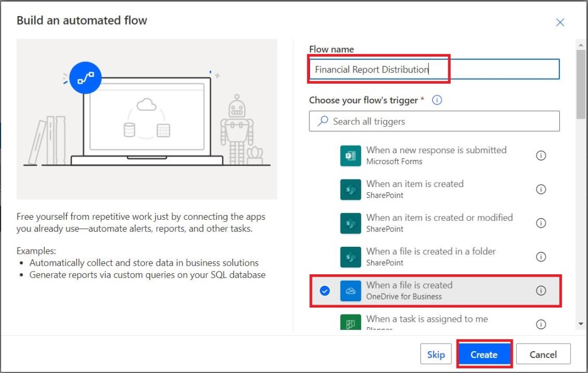The image size is (588, 373).
Task: Show info for 'When an item is created'
Action: coord(540,189)
